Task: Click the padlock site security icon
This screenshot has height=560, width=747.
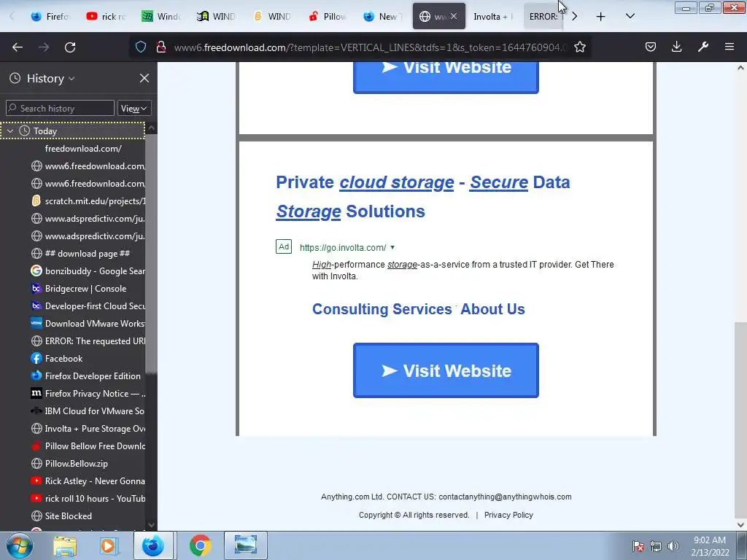Action: 161,47
